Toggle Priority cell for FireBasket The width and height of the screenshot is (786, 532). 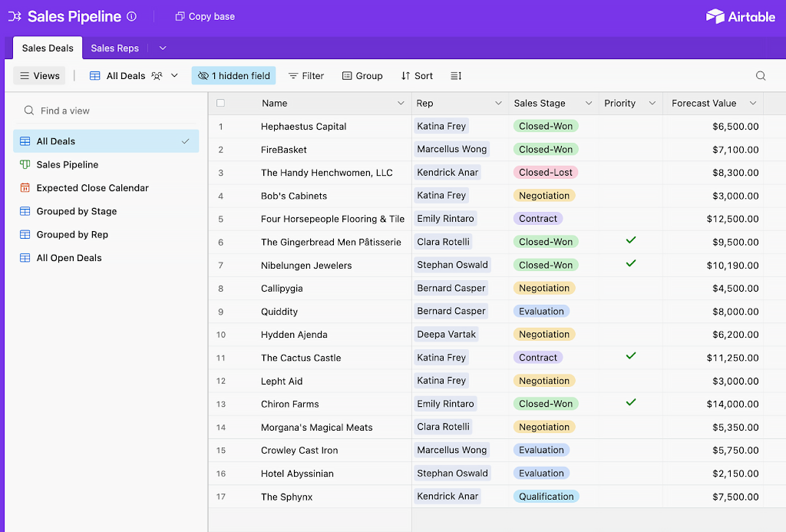631,150
